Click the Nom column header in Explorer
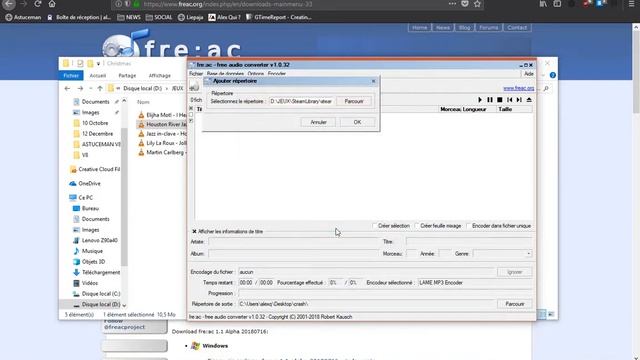Viewport: 640px width, 360px height. [143, 102]
